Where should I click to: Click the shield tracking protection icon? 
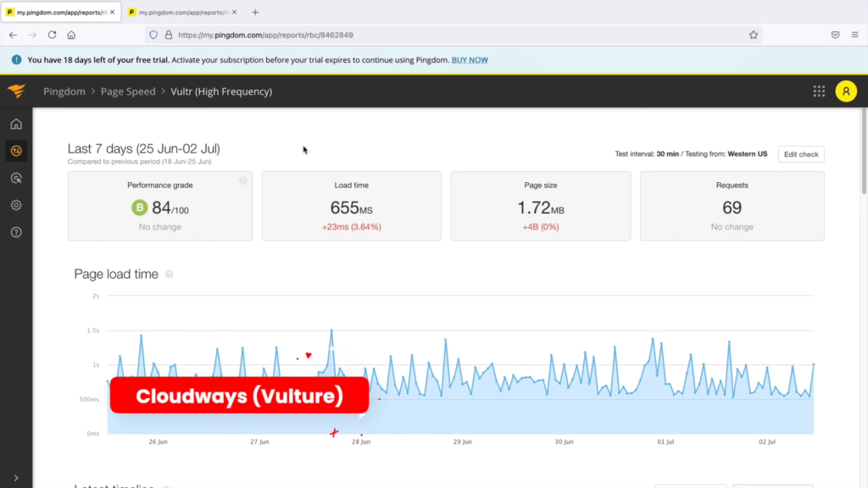point(153,35)
